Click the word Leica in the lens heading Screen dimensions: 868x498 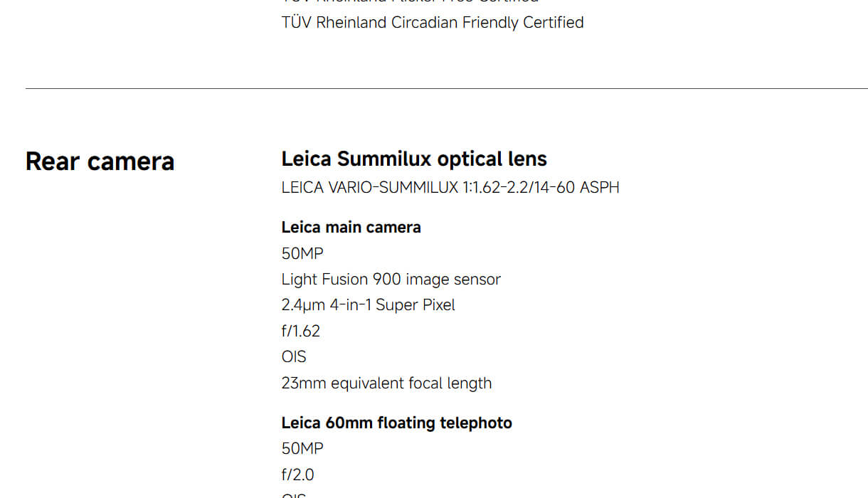point(306,159)
